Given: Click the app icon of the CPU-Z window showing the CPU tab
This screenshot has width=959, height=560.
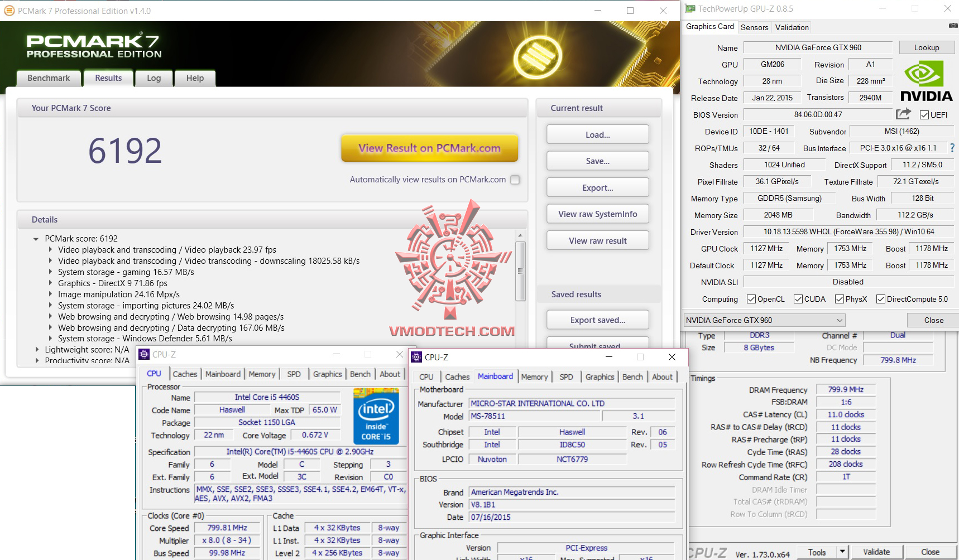Looking at the screenshot, I should (x=144, y=354).
